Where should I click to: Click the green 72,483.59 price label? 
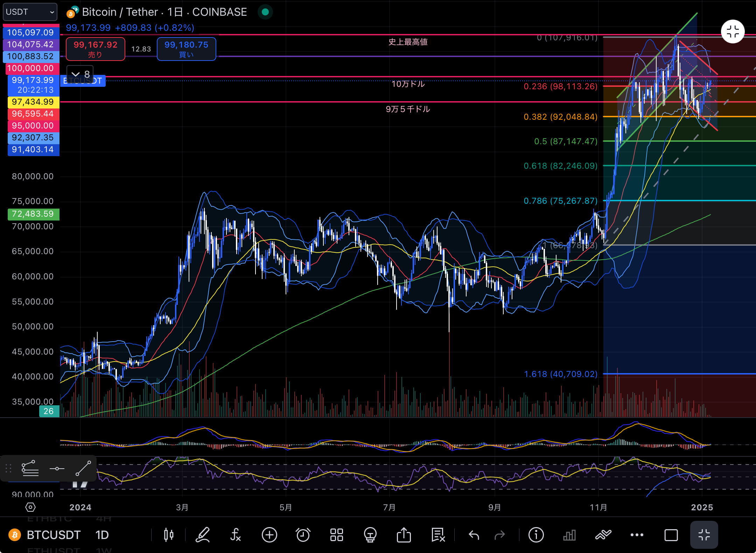pyautogui.click(x=34, y=214)
